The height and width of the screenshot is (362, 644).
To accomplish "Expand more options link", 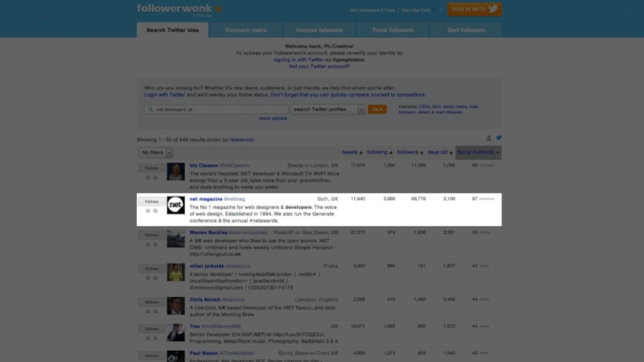I will [273, 118].
